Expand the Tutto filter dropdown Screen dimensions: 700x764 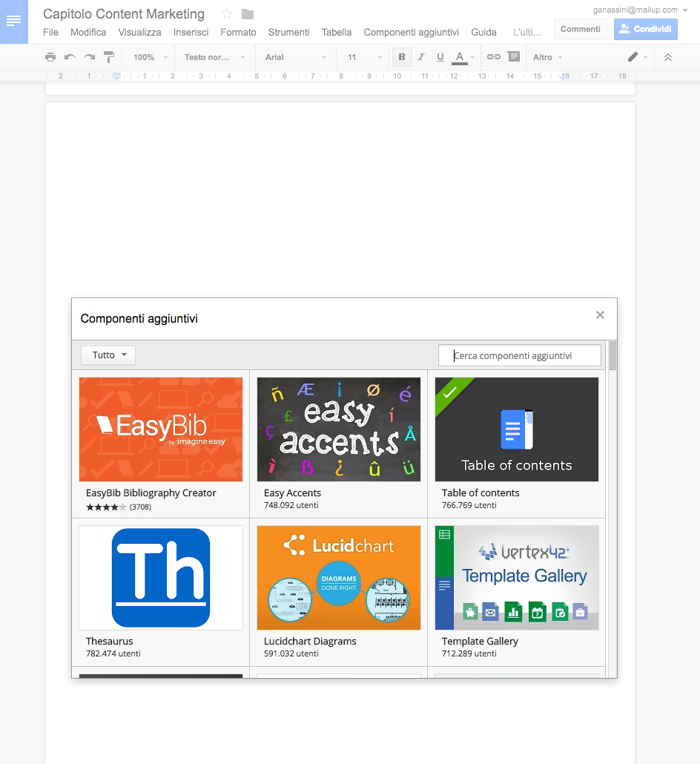click(108, 355)
